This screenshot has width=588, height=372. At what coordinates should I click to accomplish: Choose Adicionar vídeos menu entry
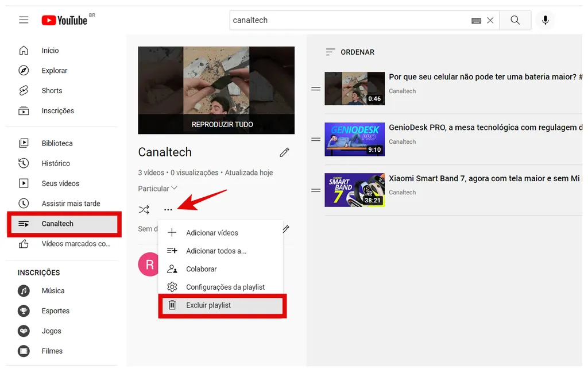[x=220, y=233]
